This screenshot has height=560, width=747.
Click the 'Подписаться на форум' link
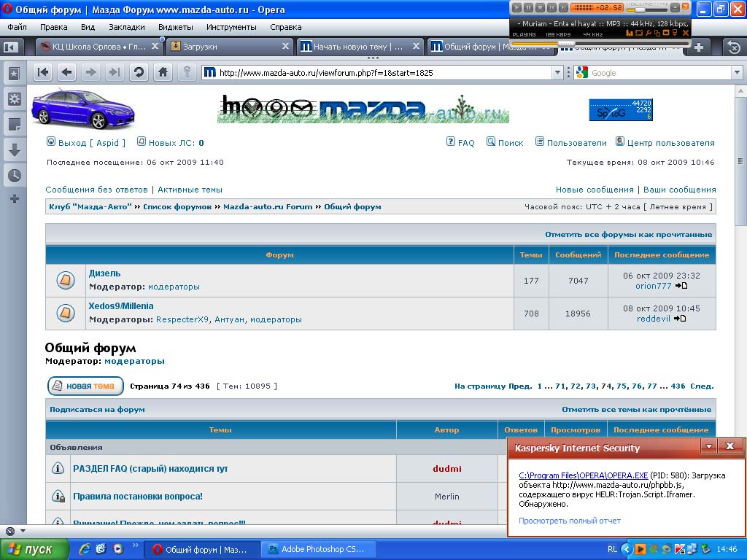(x=97, y=410)
